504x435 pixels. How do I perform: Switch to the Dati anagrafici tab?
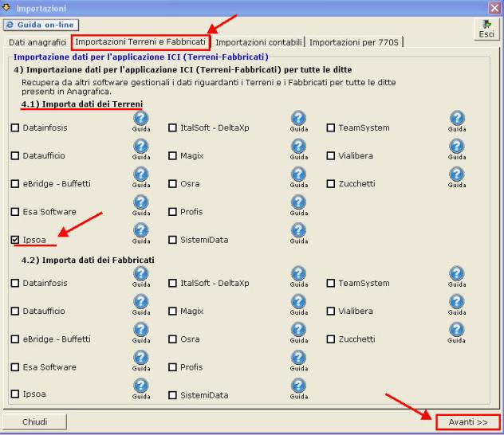click(37, 41)
